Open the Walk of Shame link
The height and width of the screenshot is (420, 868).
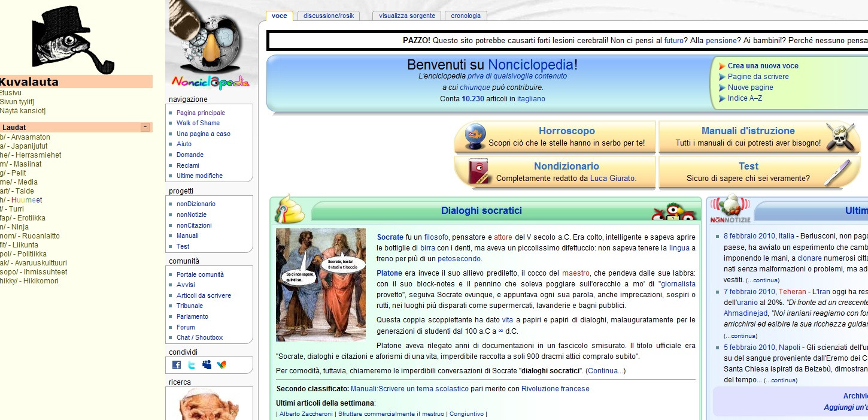(x=198, y=123)
